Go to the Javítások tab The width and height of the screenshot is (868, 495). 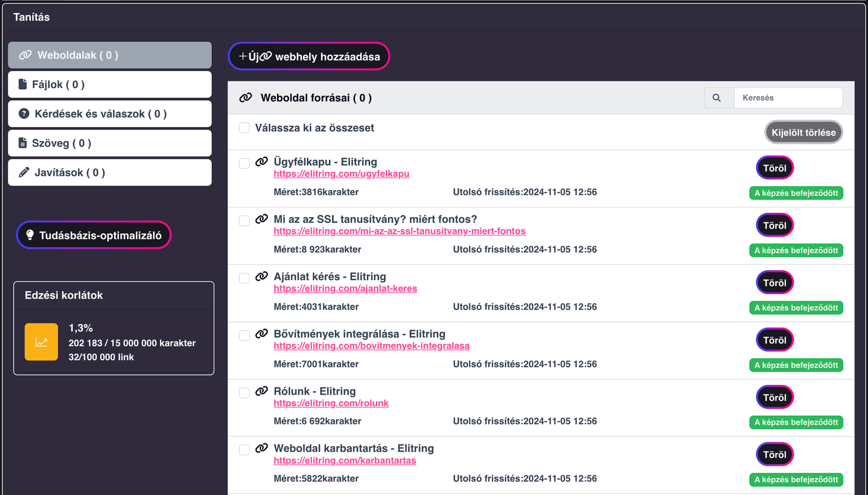pos(110,172)
